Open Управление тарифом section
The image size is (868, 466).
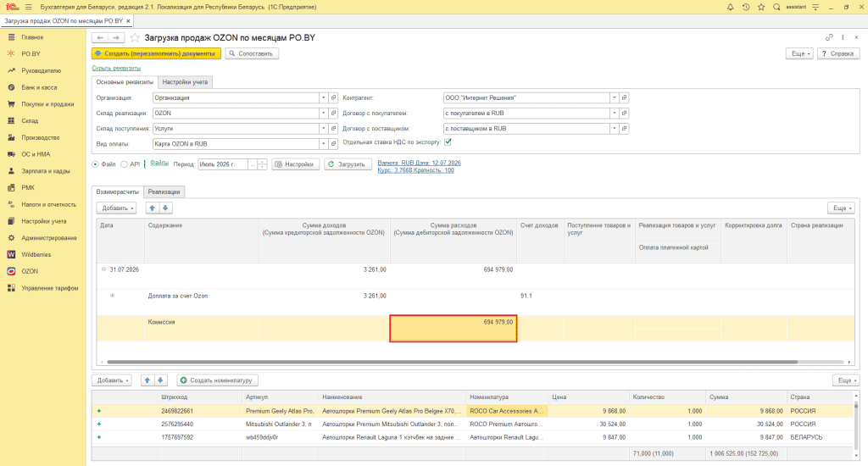50,288
